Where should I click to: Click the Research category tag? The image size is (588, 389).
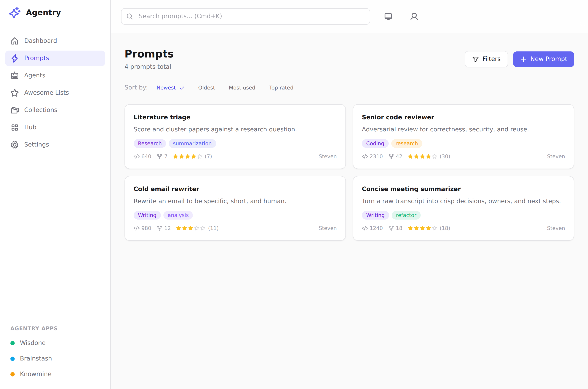(150, 143)
